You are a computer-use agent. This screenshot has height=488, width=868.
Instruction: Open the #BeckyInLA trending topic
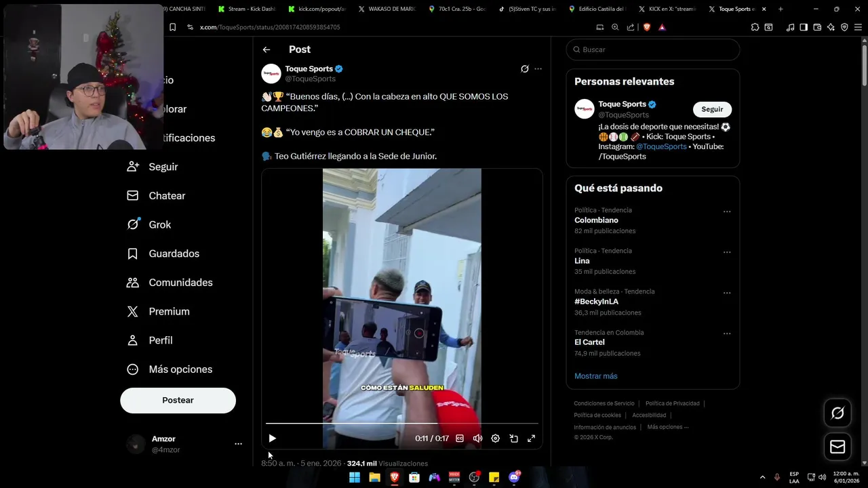pos(596,302)
